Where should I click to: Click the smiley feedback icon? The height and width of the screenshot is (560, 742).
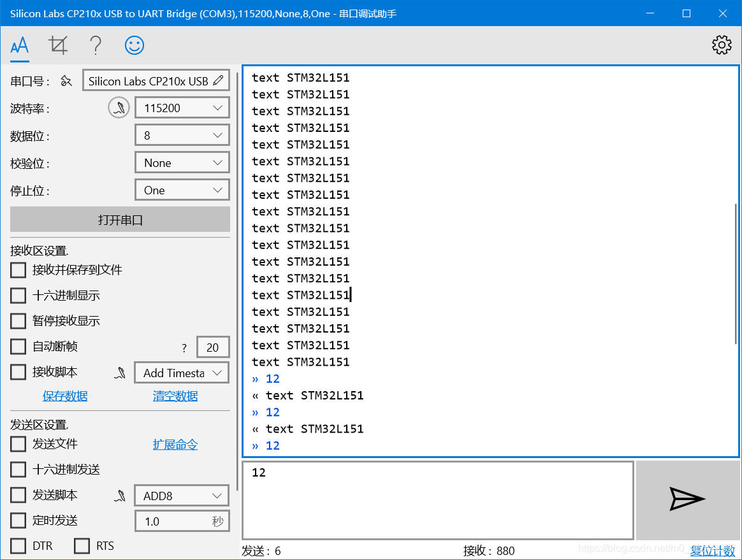pyautogui.click(x=135, y=45)
